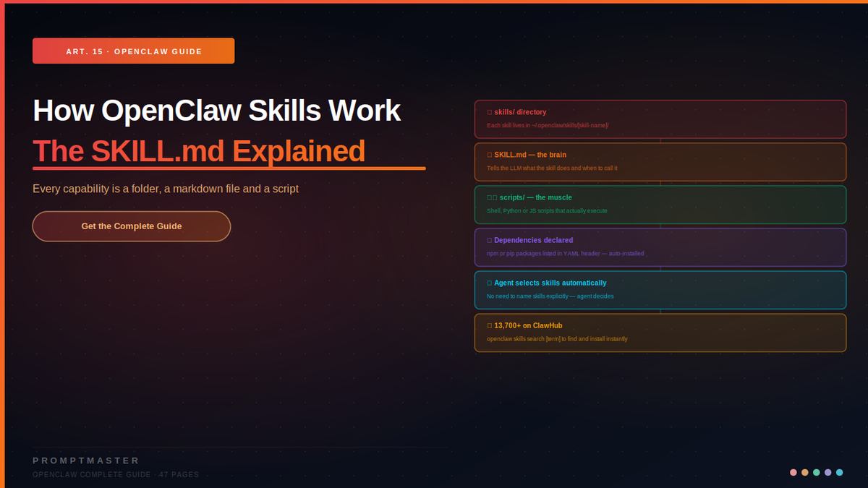
Task: Select the ART. 15 · OPENCLAW GUIDE badge
Action: pos(133,51)
